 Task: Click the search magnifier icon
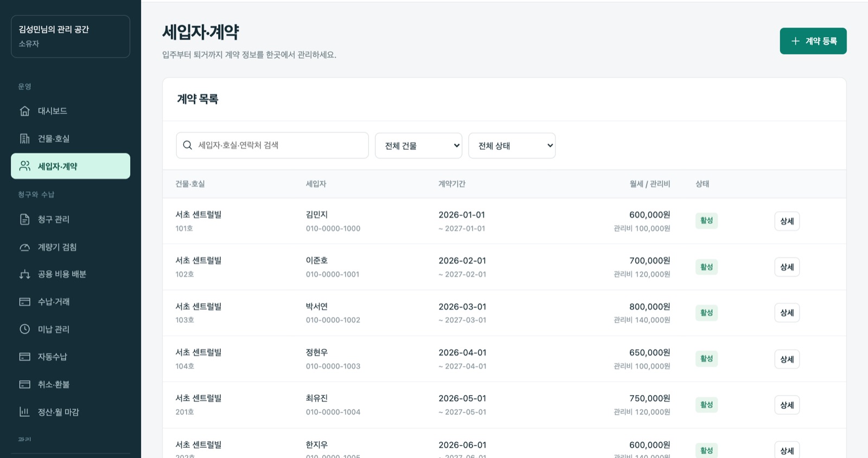(187, 145)
